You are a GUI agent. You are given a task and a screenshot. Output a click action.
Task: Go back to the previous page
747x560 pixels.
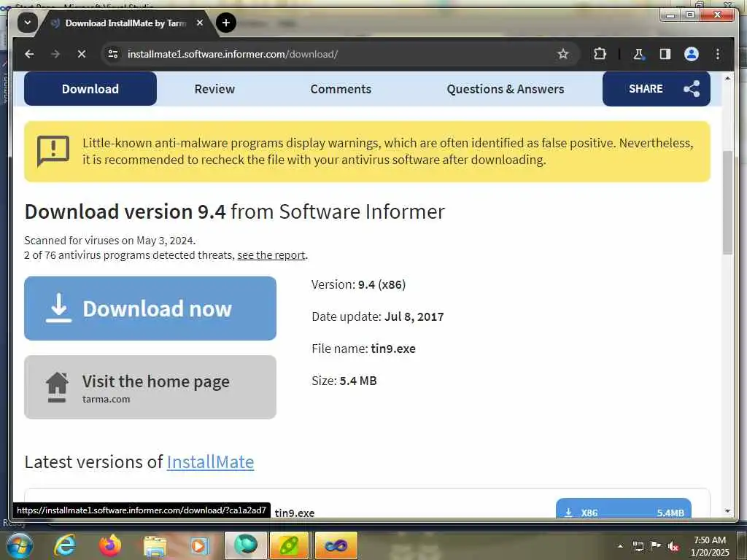click(29, 54)
